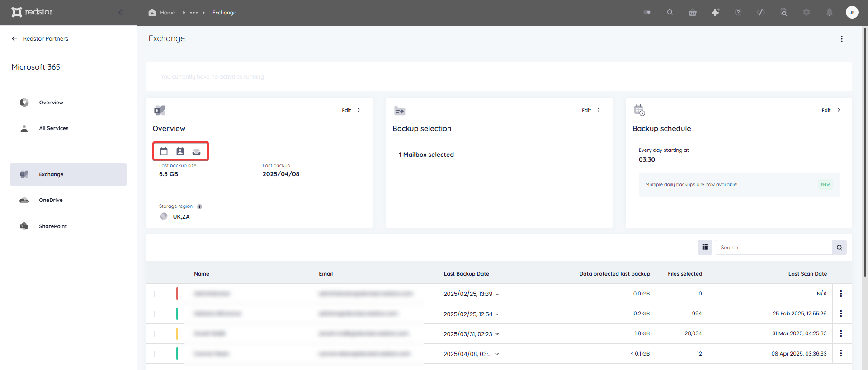Click Edit on the Backup schedule card

826,110
